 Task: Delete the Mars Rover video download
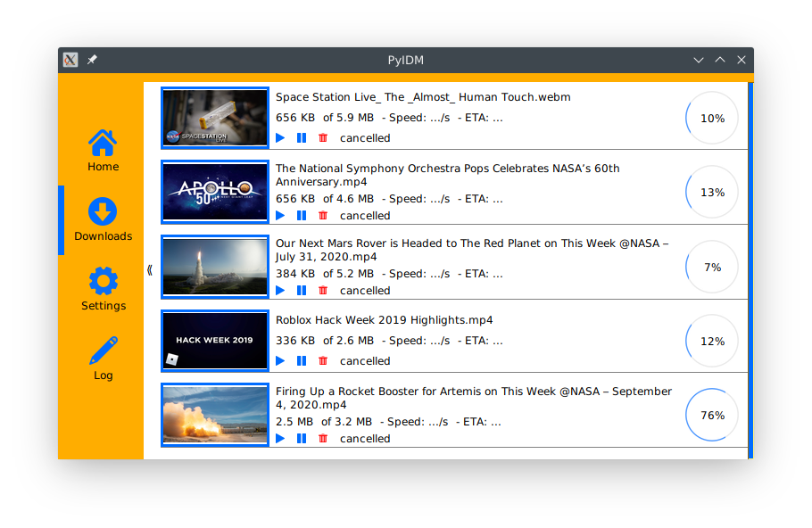coord(323,291)
